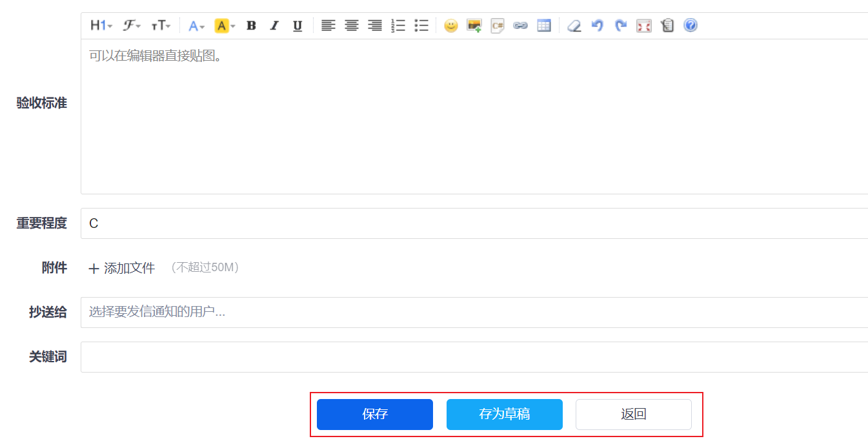Clear formatting with the eraser icon

[574, 26]
